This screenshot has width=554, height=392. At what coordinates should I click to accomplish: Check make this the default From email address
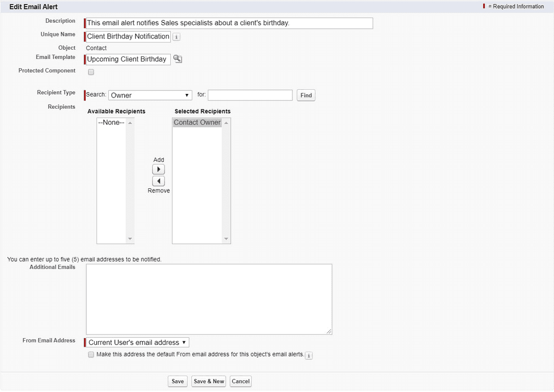(91, 355)
